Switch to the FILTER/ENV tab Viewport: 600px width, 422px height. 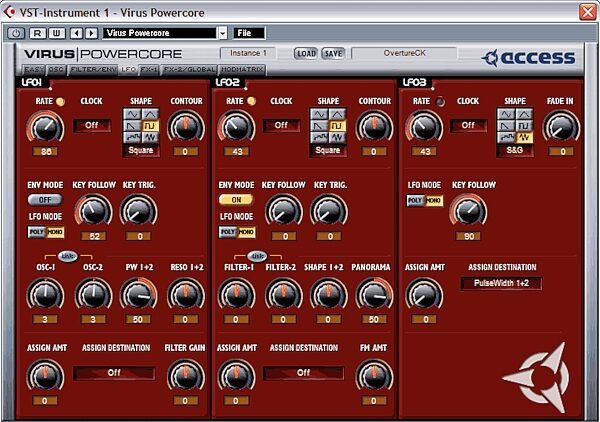pyautogui.click(x=93, y=70)
